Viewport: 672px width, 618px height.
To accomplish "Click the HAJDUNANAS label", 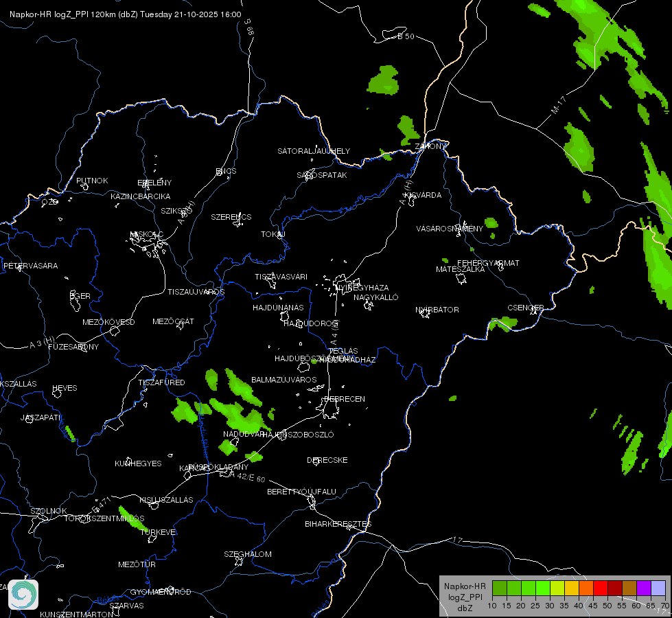I will click(278, 308).
